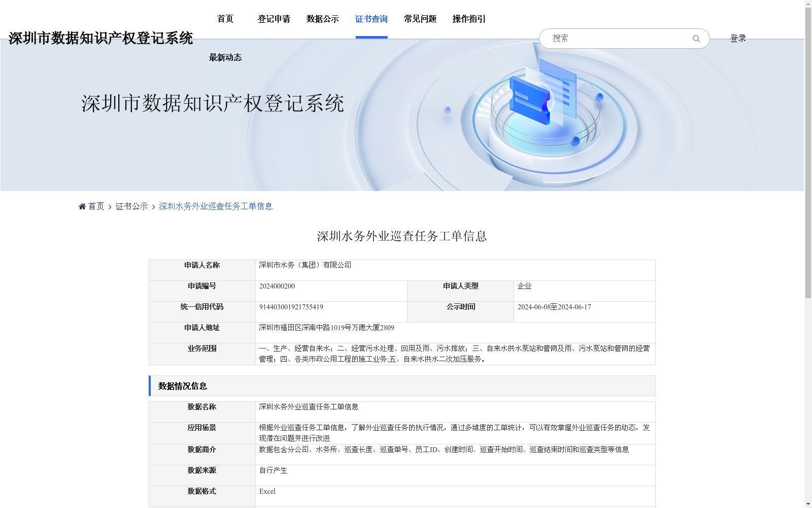Open the 首页 navigation item
812x508 pixels.
tap(225, 19)
